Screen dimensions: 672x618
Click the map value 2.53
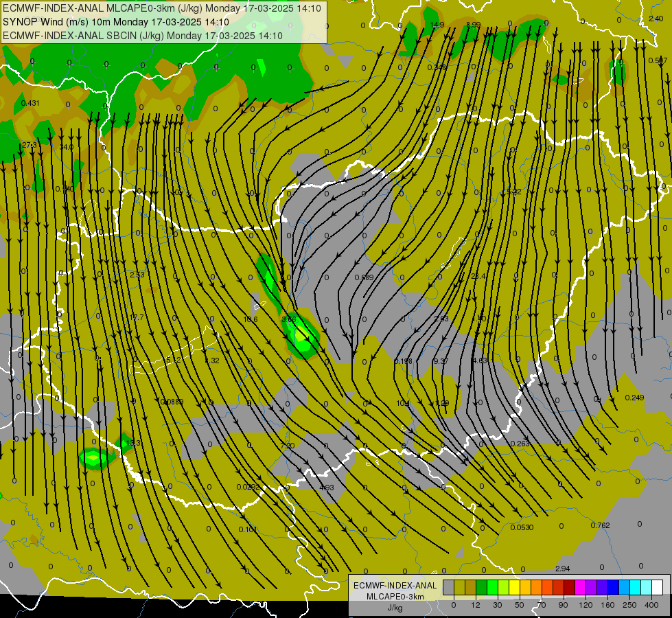click(x=137, y=275)
